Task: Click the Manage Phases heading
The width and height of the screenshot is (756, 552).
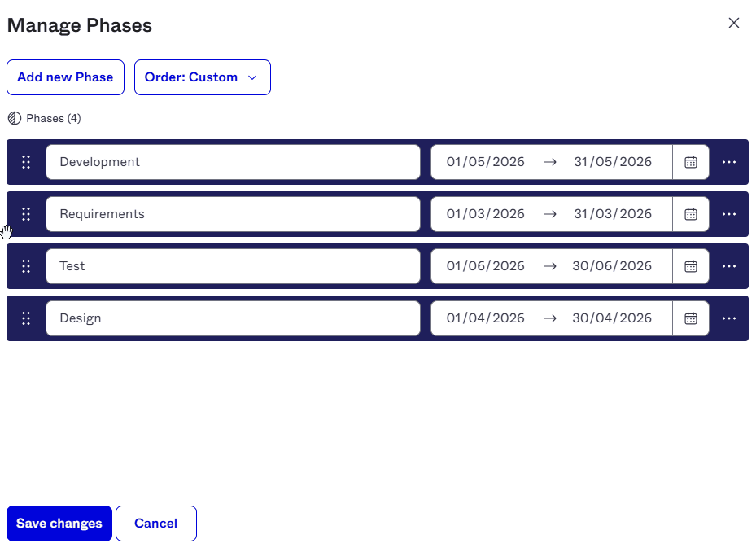Action: point(80,25)
